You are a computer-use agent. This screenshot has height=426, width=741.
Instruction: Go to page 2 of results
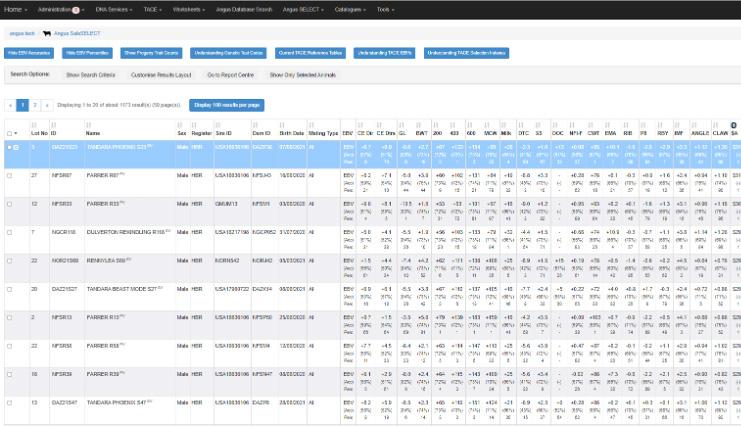pyautogui.click(x=34, y=105)
